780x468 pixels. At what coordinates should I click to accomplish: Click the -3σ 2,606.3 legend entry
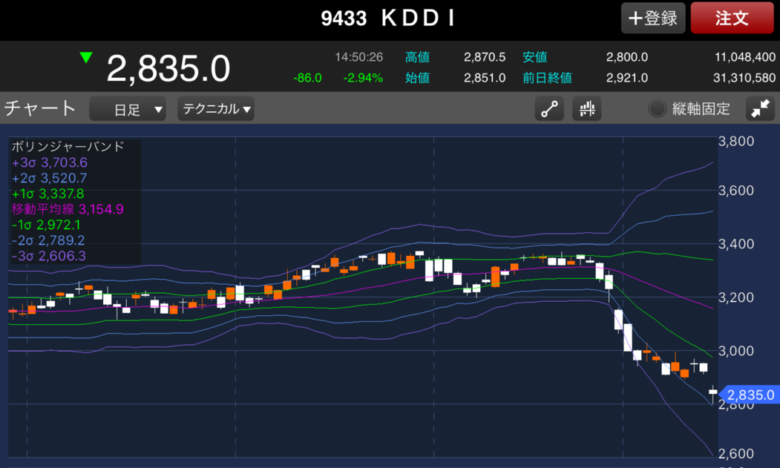click(49, 256)
